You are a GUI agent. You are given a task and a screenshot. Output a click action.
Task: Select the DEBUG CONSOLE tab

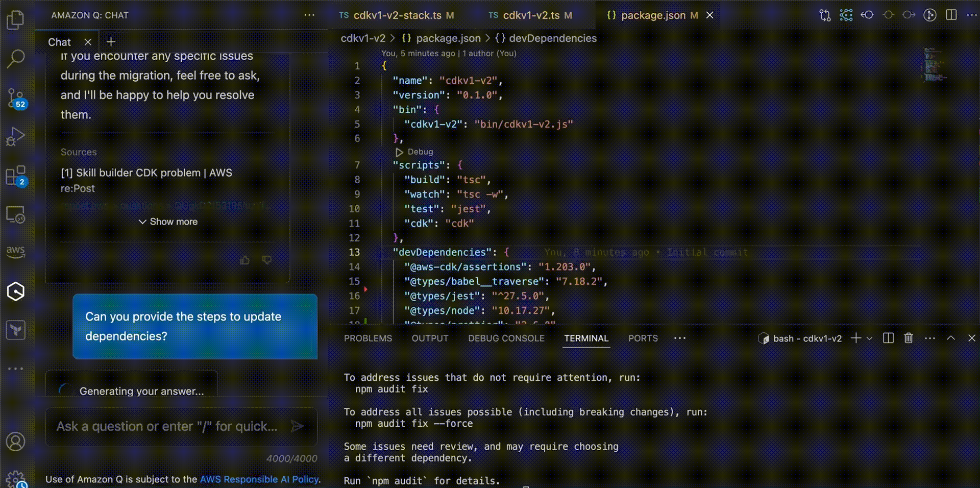coord(506,338)
